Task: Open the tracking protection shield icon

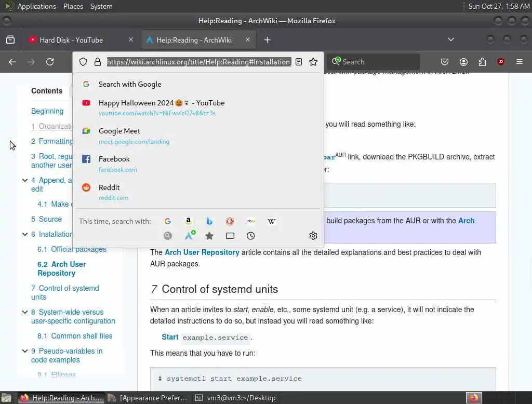Action: (83, 62)
